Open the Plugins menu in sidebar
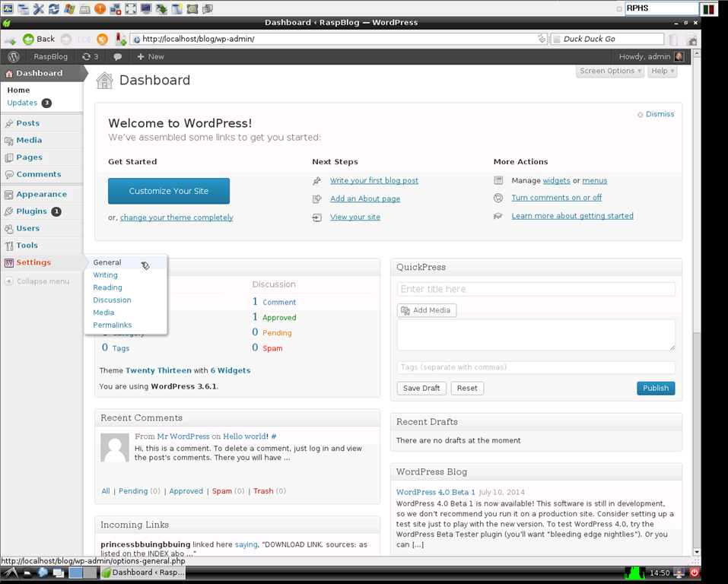Screen dimensions: 728x584 point(31,211)
